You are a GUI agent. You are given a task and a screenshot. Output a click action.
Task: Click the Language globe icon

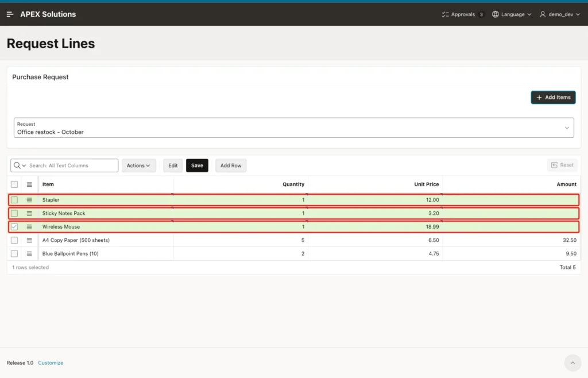496,14
